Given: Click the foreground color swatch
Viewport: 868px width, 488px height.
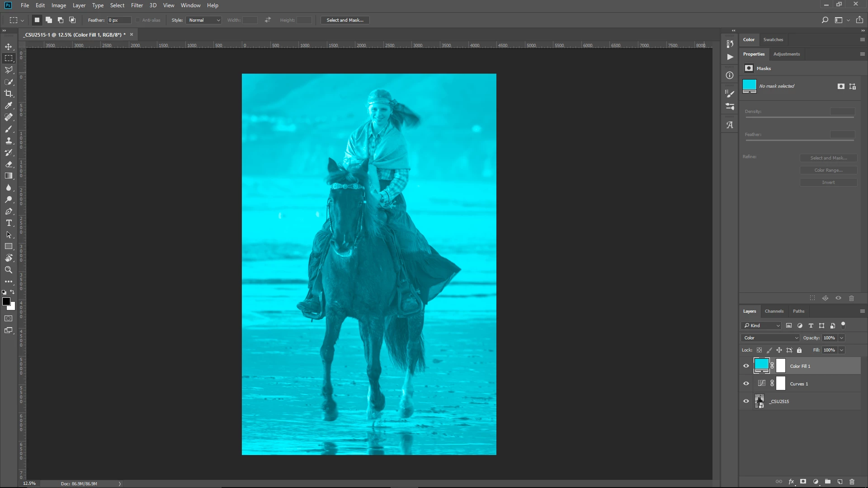Looking at the screenshot, I should coord(6,301).
